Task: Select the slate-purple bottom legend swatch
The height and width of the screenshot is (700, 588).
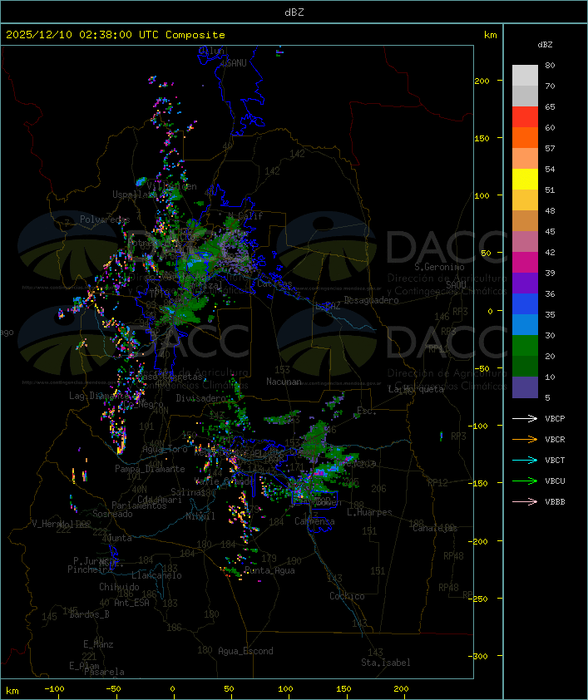Action: click(525, 387)
